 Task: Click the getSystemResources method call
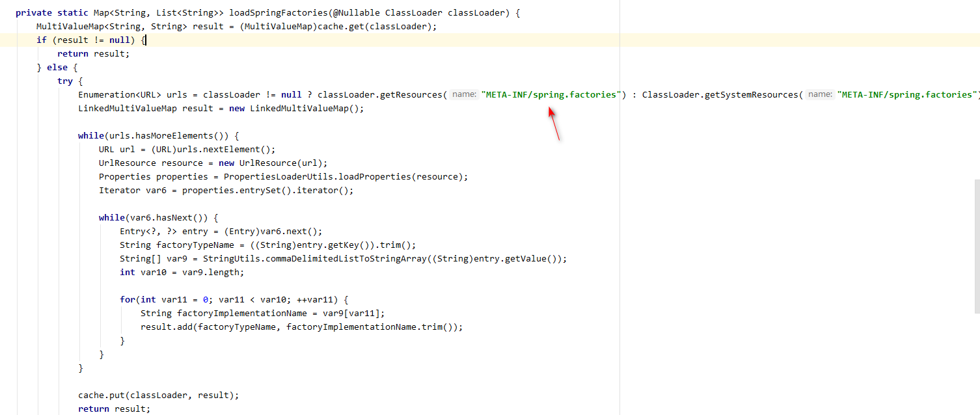tap(752, 94)
